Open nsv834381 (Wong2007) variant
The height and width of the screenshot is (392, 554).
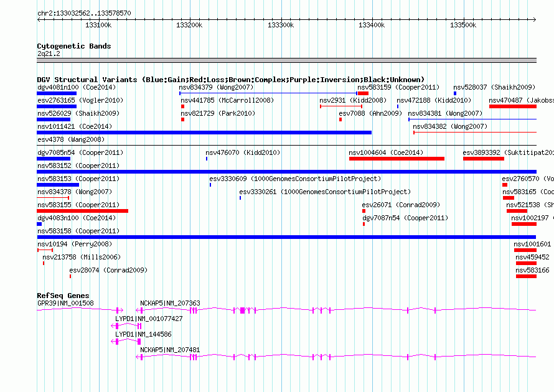(x=445, y=113)
